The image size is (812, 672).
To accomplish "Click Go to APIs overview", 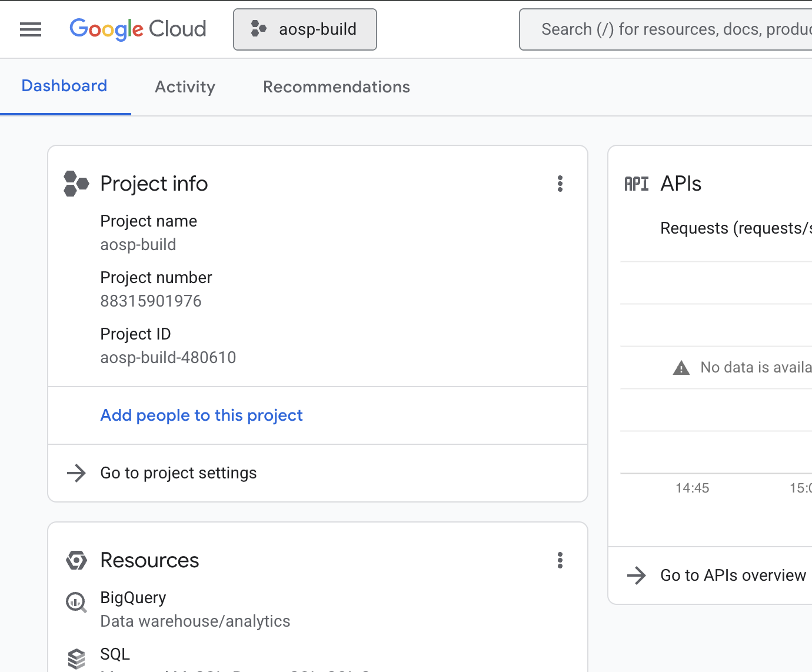I will (x=733, y=575).
